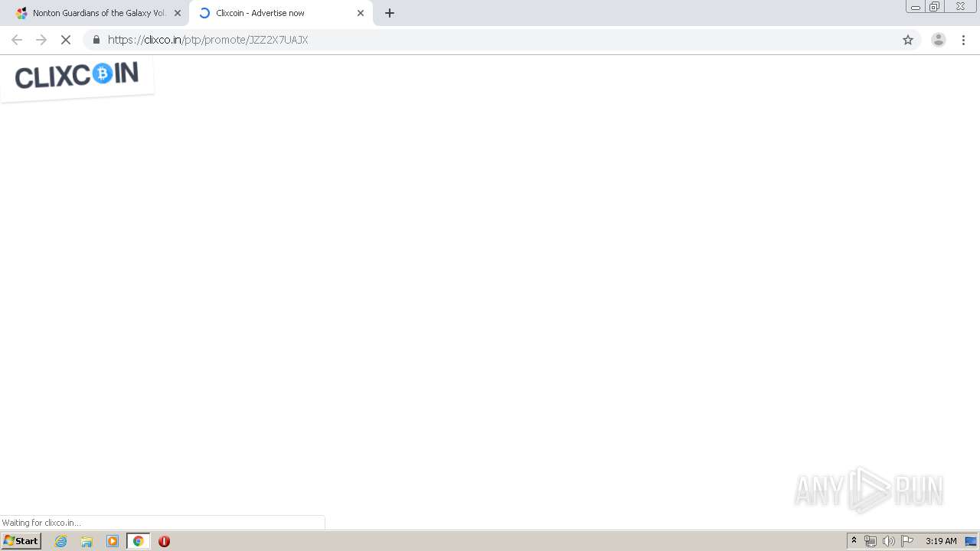The height and width of the screenshot is (551, 980).
Task: Open Windows Media Player from the taskbar
Action: [x=113, y=541]
